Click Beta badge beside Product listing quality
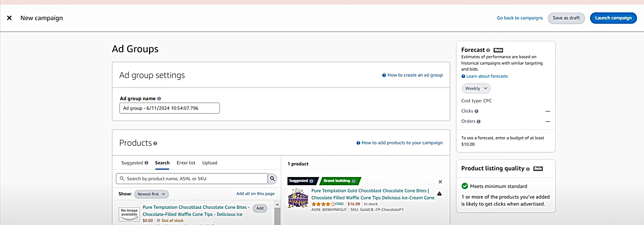The width and height of the screenshot is (644, 225). pos(538,169)
